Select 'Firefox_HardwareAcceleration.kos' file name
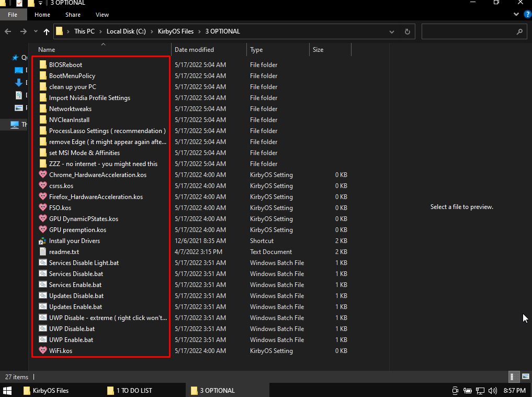Viewport: 532px width, 397px height. [x=96, y=196]
